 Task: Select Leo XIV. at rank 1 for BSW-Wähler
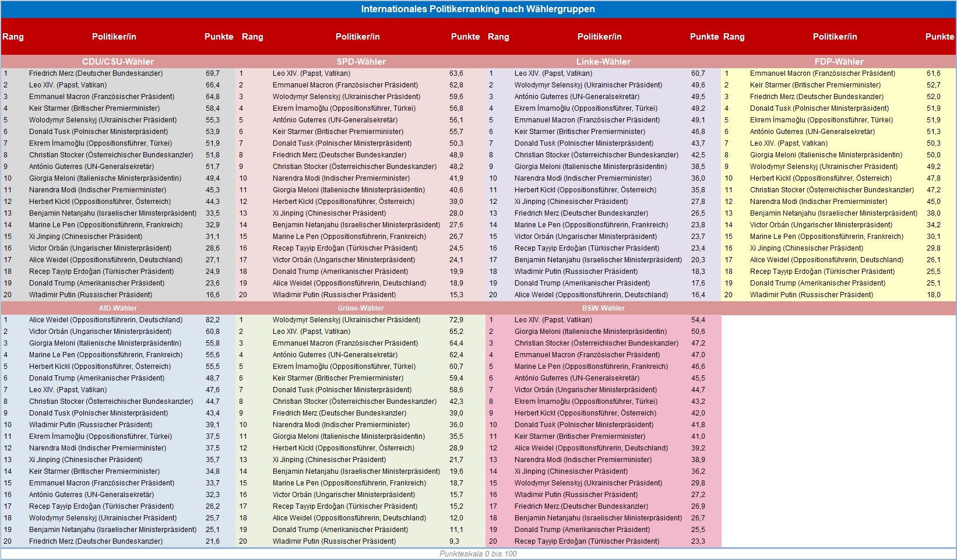click(553, 320)
